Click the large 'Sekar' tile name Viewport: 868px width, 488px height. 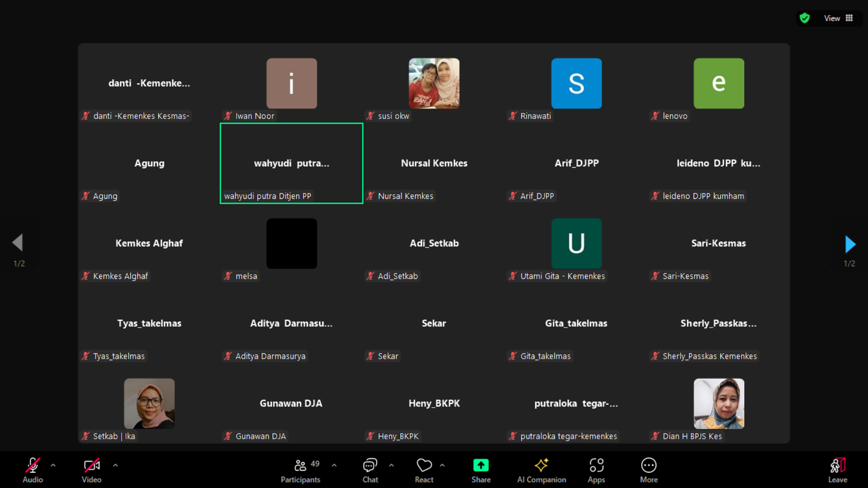click(x=434, y=323)
